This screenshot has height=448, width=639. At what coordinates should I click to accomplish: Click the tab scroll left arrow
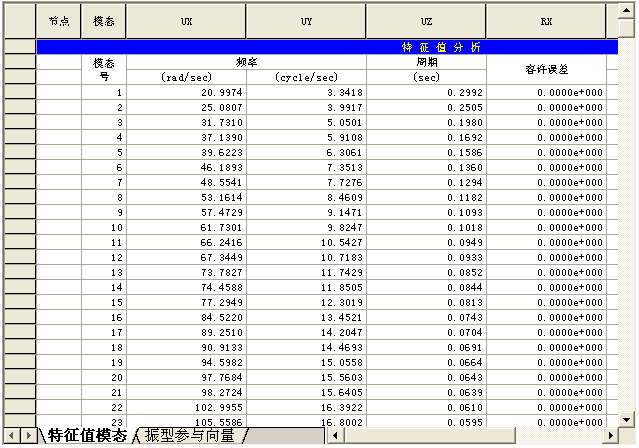click(x=11, y=436)
